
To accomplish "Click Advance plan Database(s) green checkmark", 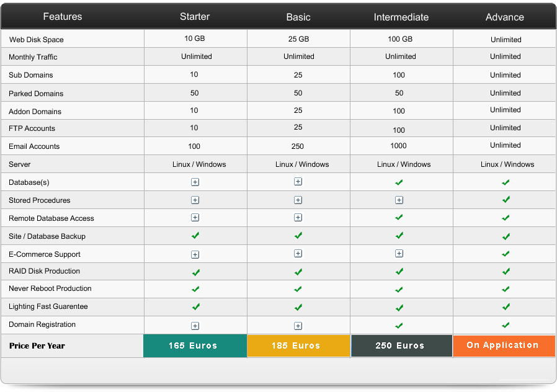I will pyautogui.click(x=506, y=182).
